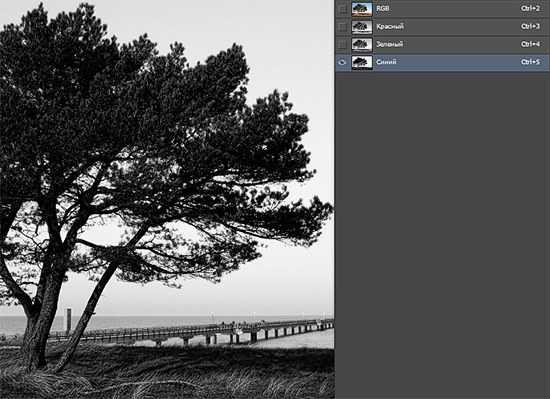Viewport: 550px width, 399px height.
Task: Select the RGB channel name
Action: (383, 9)
